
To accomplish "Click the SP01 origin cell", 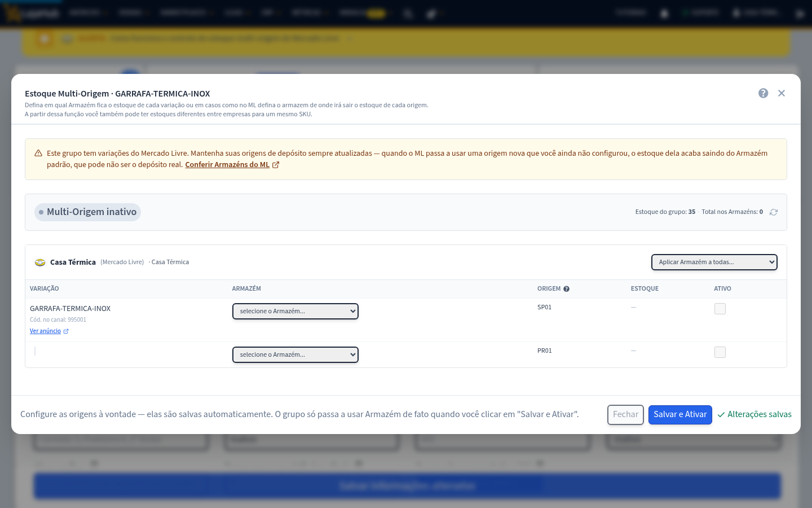I will [544, 308].
